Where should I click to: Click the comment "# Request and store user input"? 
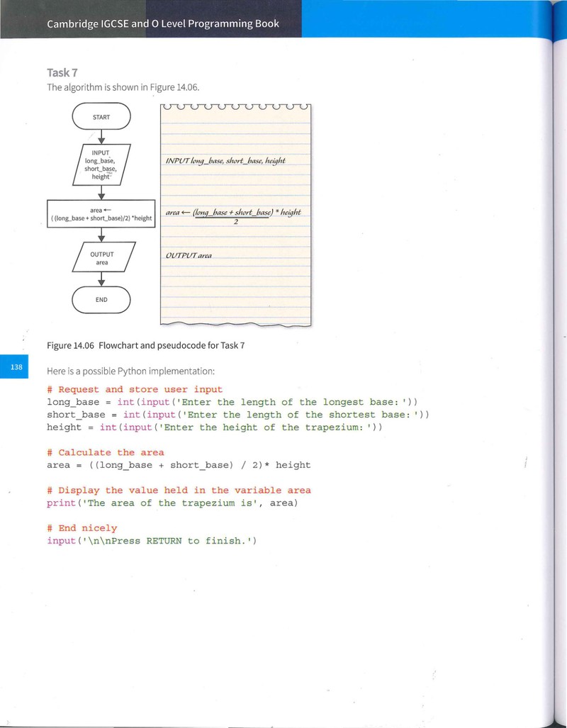point(135,390)
